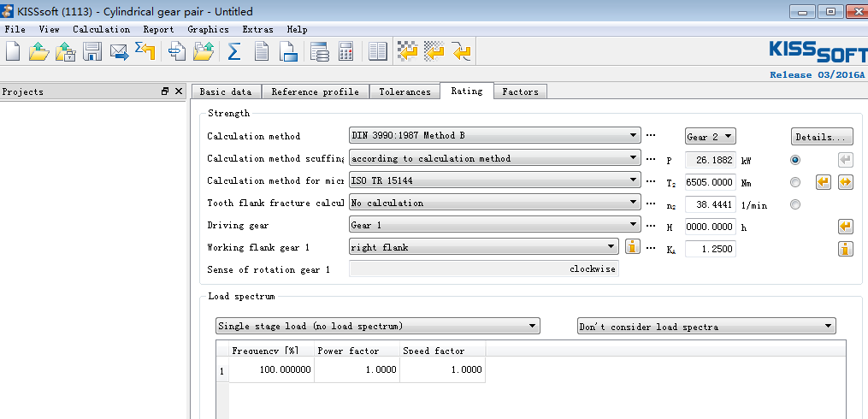Image resolution: width=868 pixels, height=419 pixels.
Task: Switch to the Reference profile tab
Action: pos(315,91)
